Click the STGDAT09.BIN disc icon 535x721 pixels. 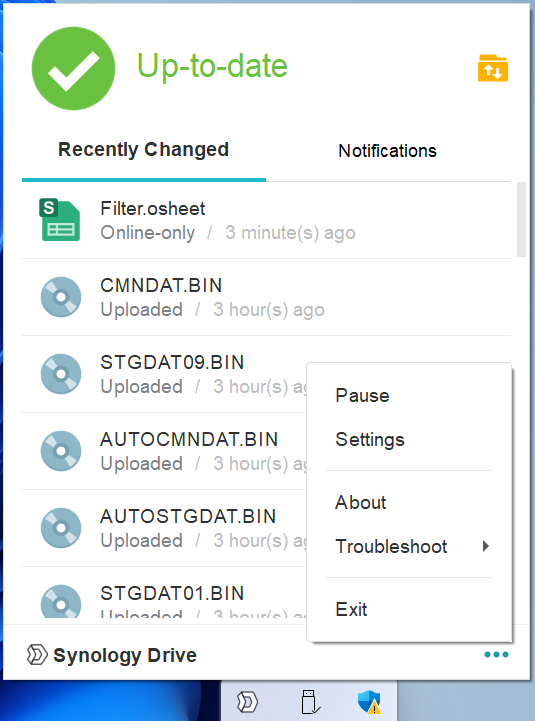61,373
